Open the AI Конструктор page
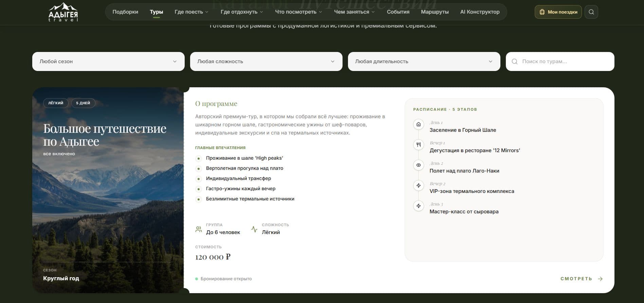Screen dimensions: 644x303 click(480, 12)
